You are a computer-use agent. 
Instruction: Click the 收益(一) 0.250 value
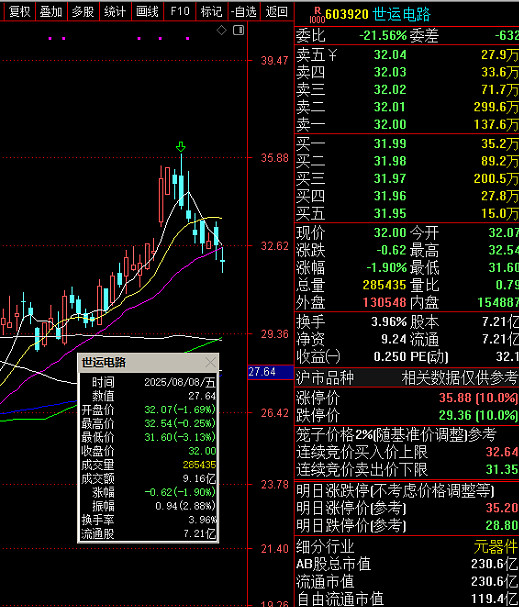tap(390, 357)
